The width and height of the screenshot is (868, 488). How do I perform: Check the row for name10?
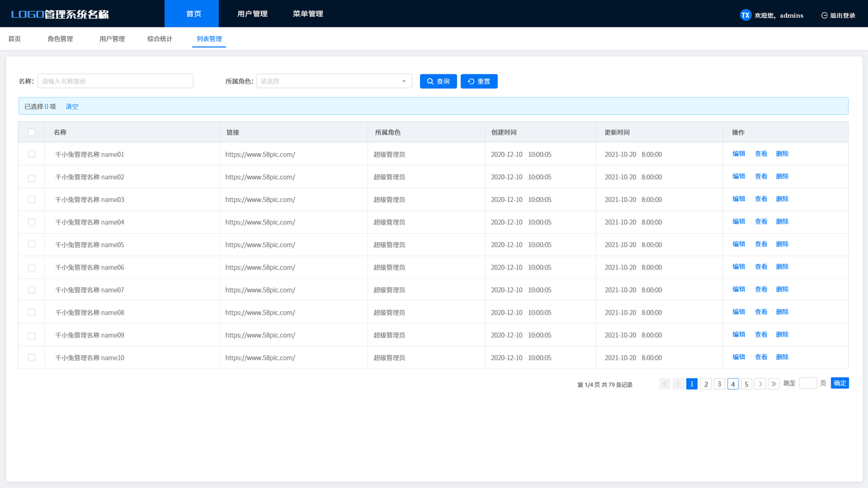pos(32,358)
